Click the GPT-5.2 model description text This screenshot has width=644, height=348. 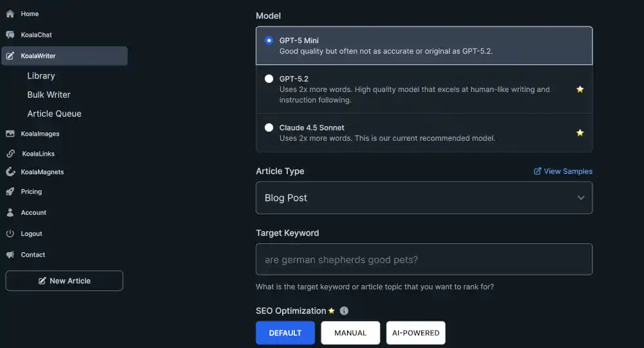coord(414,95)
